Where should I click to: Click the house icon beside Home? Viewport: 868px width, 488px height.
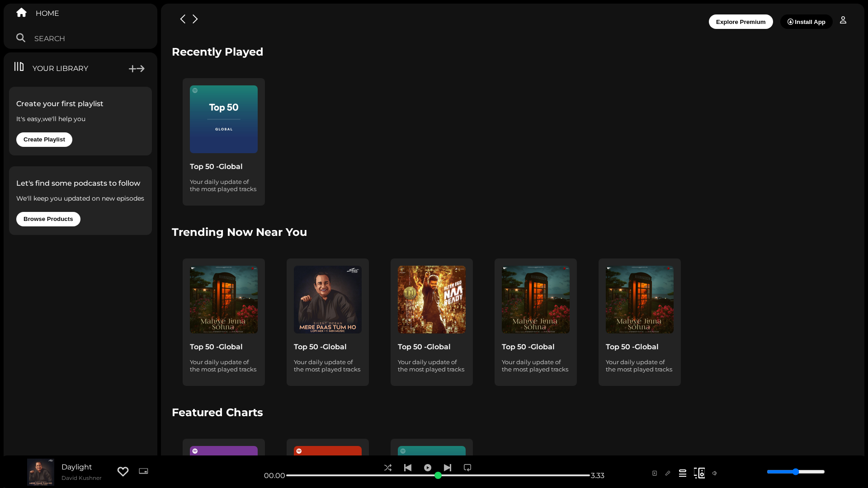21,13
